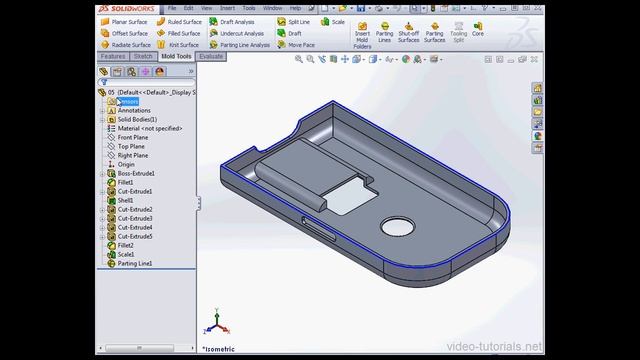Click the feature tree horizontal scrollbar
The height and width of the screenshot is (360, 640).
pos(139,348)
